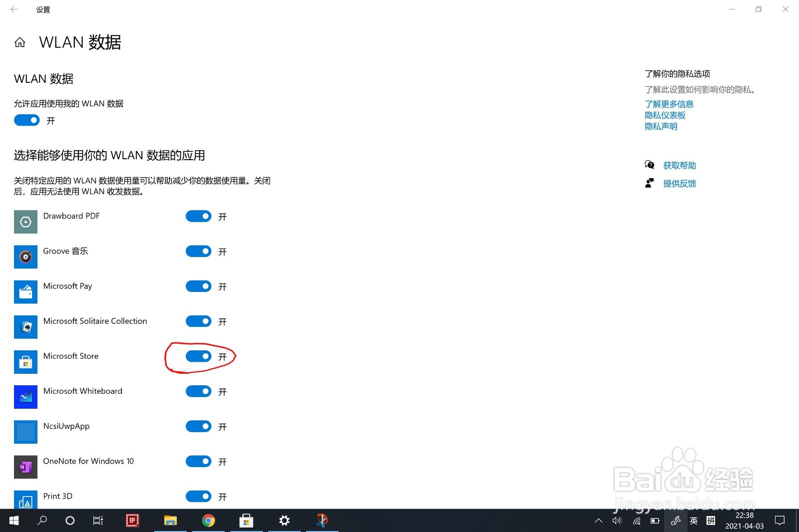The image size is (799, 532).
Task: Disable WLAN data for Microsoft Pay
Action: [199, 286]
